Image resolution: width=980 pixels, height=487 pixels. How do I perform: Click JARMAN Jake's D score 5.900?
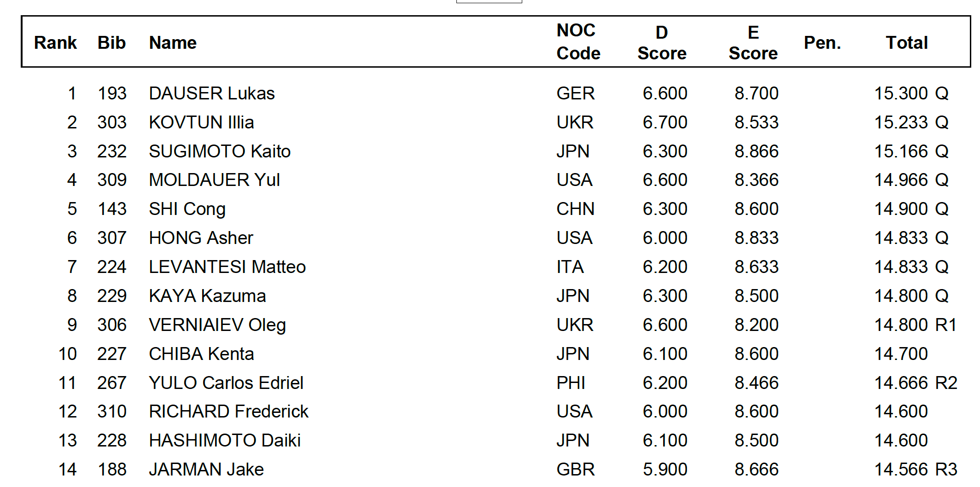(665, 470)
